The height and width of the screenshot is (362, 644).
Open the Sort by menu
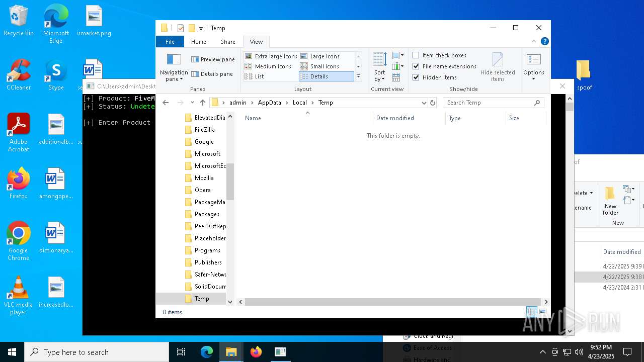379,67
